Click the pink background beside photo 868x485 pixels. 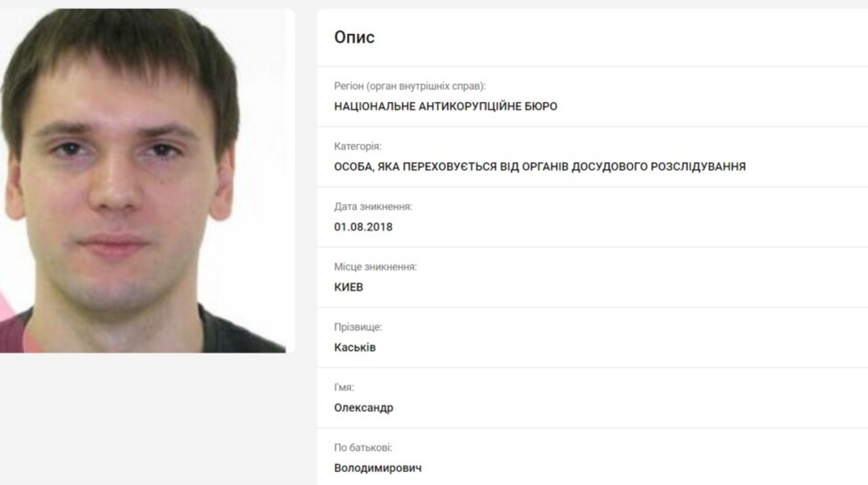click(x=9, y=304)
